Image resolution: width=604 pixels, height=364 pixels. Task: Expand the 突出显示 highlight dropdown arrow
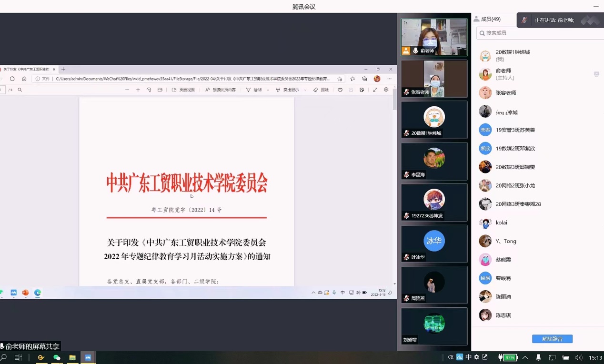[x=305, y=90]
